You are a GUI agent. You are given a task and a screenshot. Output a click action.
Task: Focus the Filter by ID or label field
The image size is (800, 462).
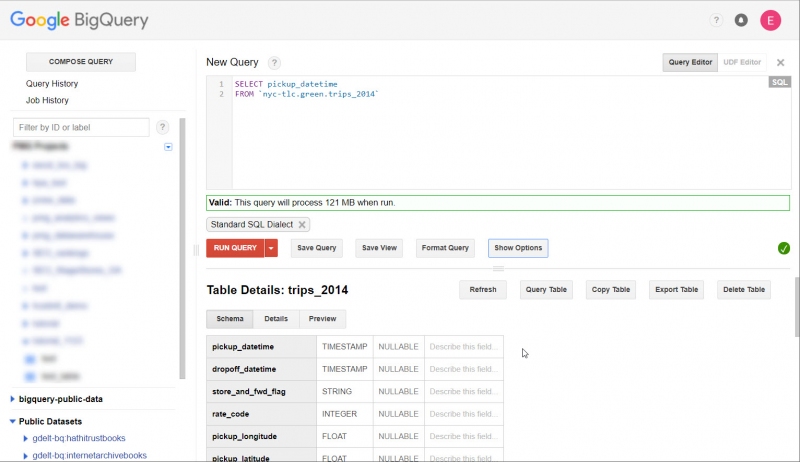pos(81,127)
